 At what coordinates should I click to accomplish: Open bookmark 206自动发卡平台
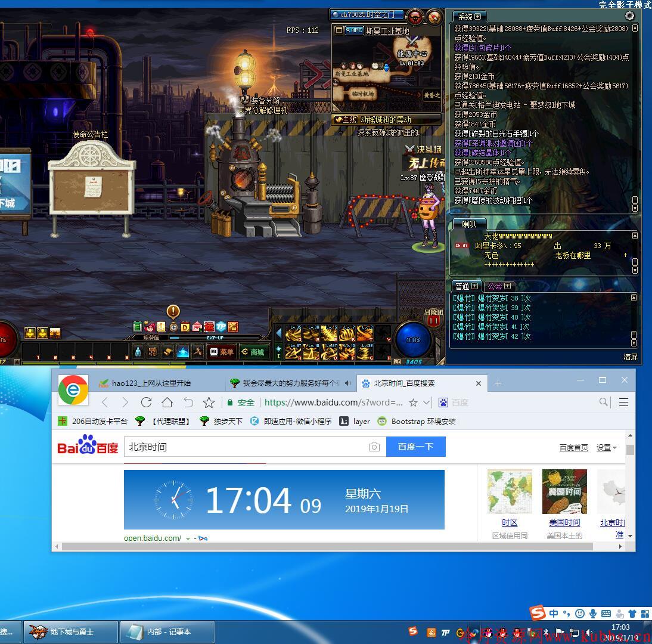[x=93, y=422]
